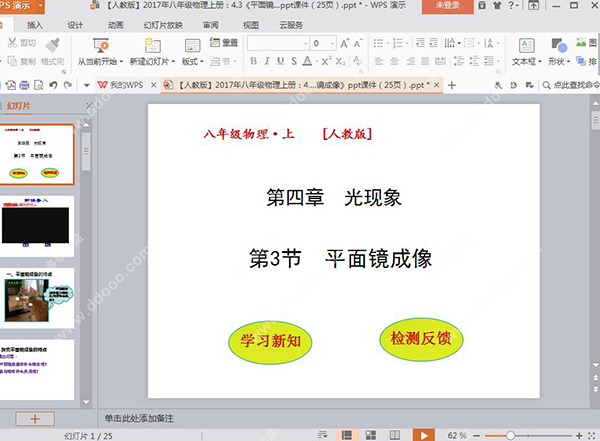The image size is (600, 441).
Task: Open the WPS 演示 application menu dropdown
Action: coord(41,6)
